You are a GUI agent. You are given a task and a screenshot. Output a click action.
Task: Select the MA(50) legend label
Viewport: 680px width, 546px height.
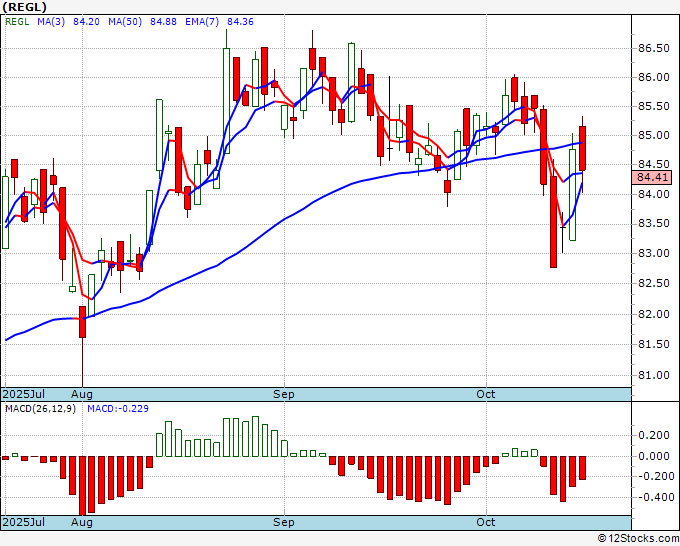[x=125, y=22]
